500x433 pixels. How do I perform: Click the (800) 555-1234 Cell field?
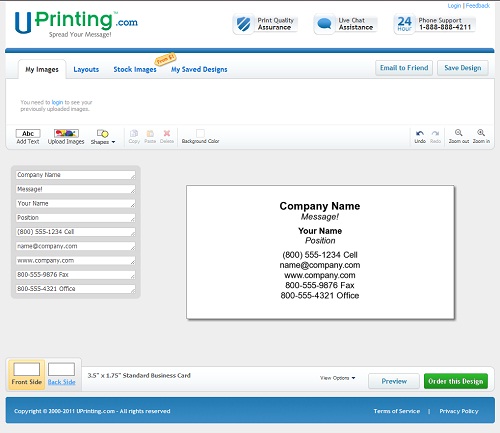pyautogui.click(x=76, y=232)
